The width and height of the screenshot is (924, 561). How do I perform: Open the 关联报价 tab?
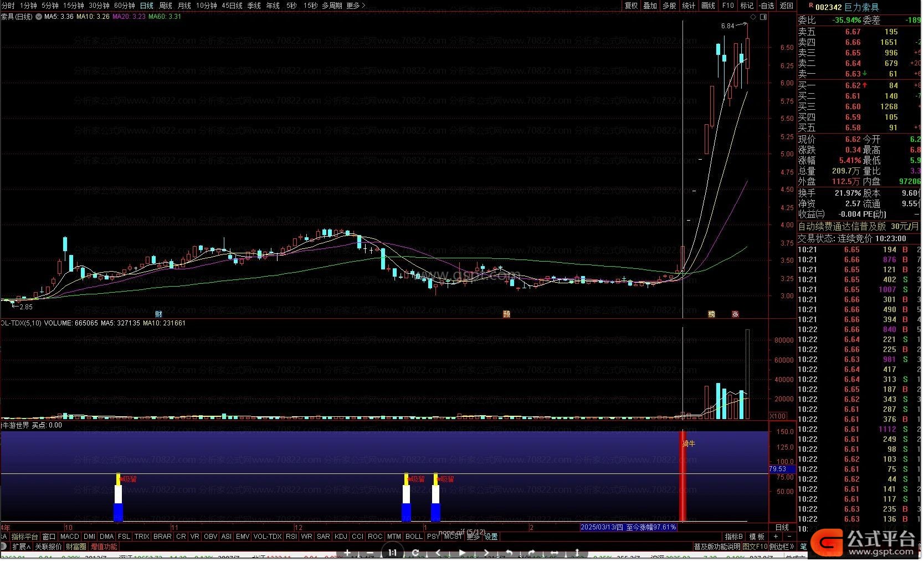49,547
